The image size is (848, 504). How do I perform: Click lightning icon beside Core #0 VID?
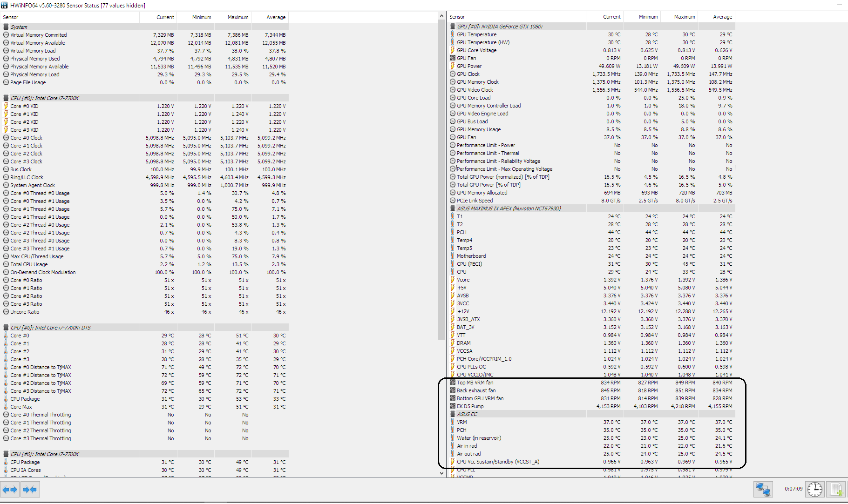click(6, 106)
